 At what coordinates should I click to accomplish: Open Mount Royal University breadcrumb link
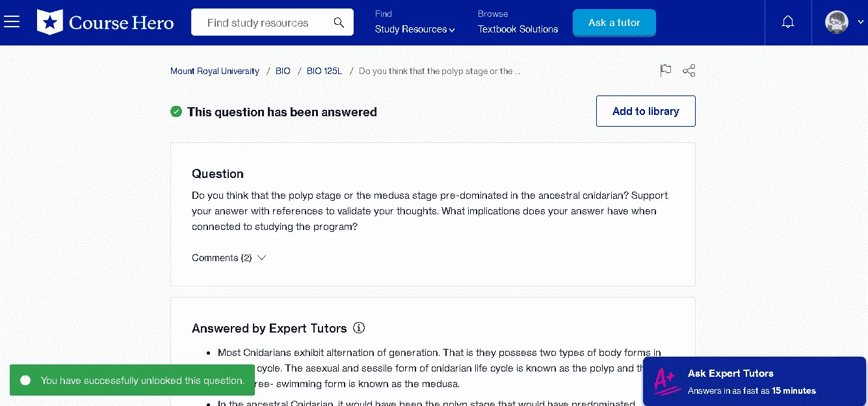tap(215, 71)
